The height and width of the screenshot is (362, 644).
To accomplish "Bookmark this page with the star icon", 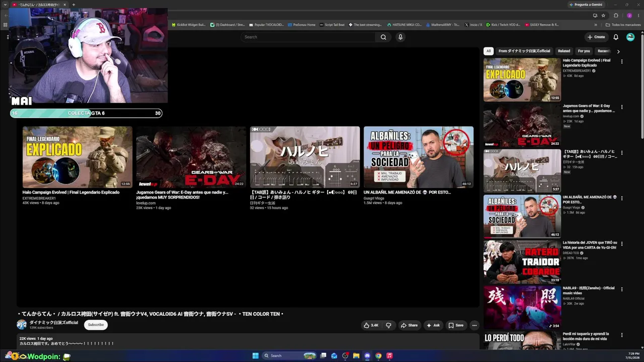I will (x=603, y=16).
